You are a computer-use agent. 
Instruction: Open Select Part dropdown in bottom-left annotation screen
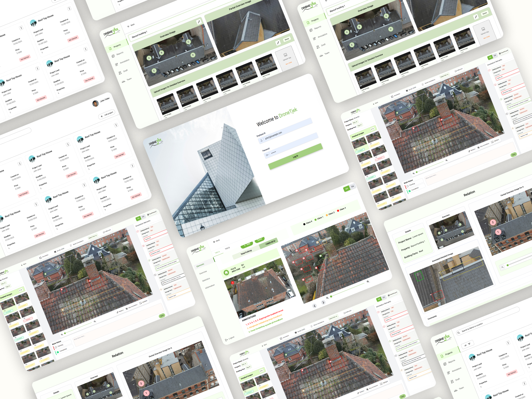point(92,236)
